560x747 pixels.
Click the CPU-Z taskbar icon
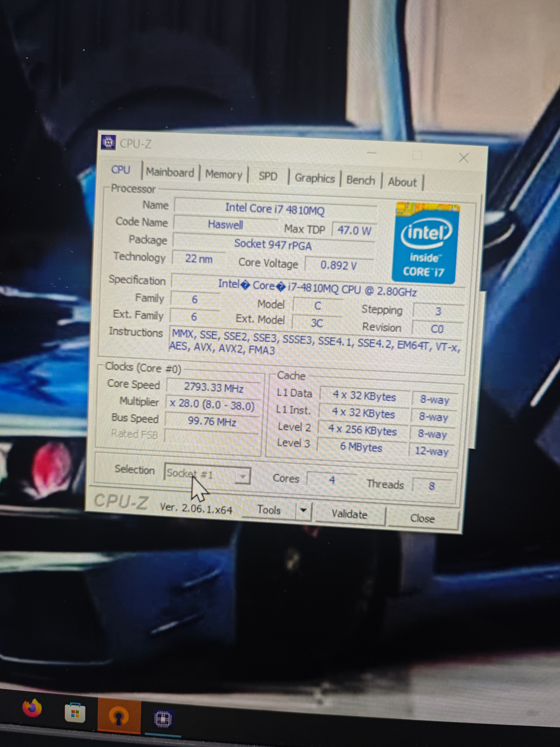(163, 718)
